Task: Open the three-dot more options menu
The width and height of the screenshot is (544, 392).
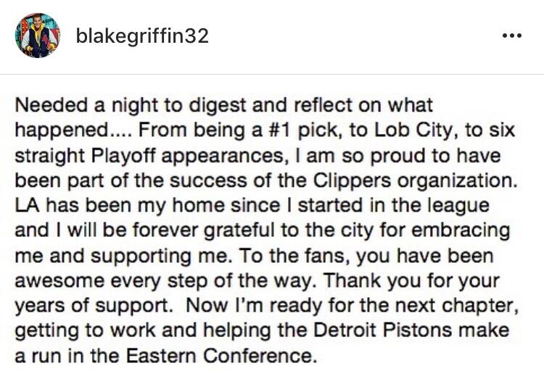Action: click(x=512, y=36)
